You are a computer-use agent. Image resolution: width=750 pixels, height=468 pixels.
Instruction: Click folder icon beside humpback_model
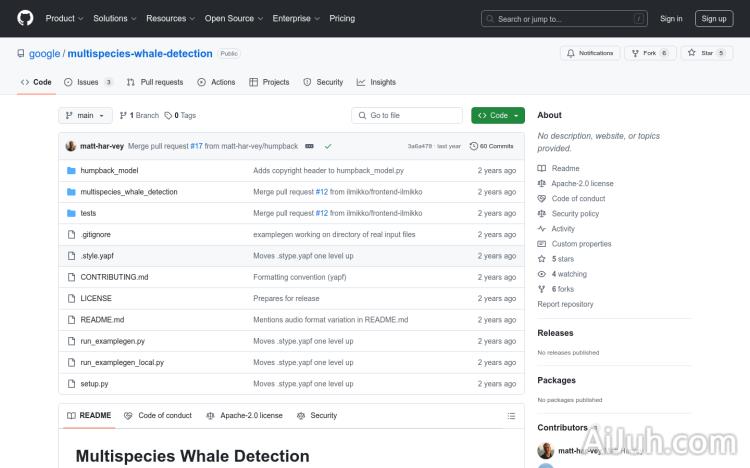click(x=71, y=170)
